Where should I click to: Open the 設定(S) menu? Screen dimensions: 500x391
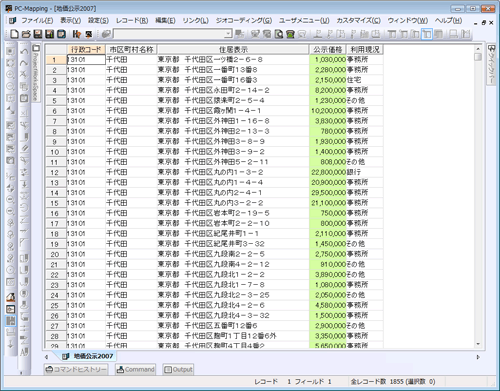pos(98,21)
